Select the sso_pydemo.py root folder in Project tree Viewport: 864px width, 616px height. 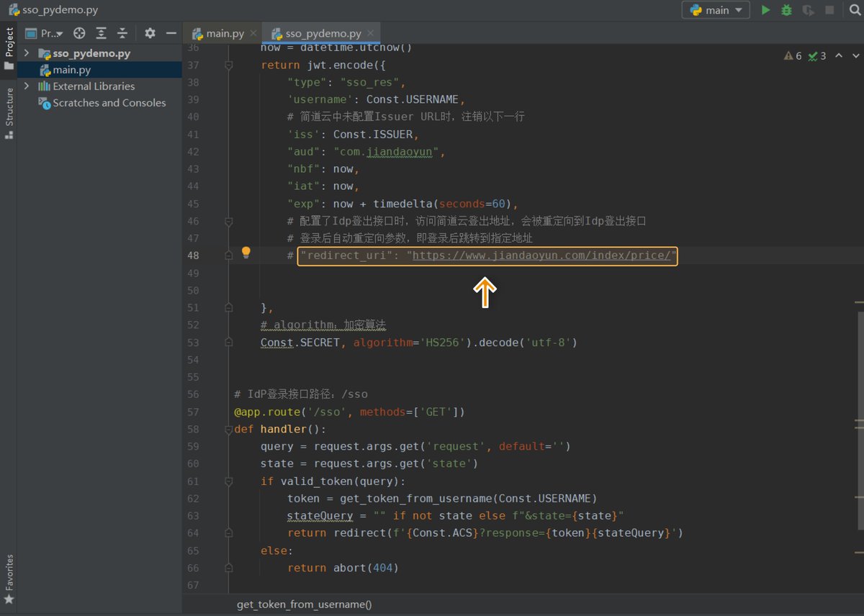click(91, 53)
